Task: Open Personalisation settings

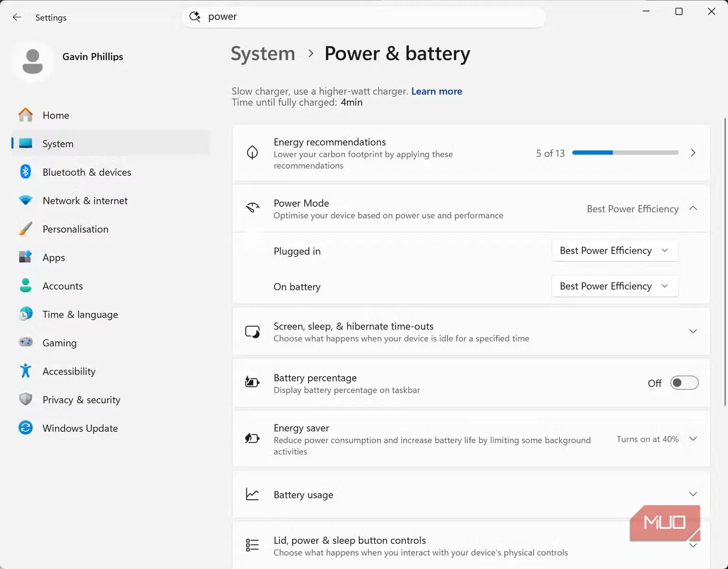Action: pyautogui.click(x=111, y=229)
